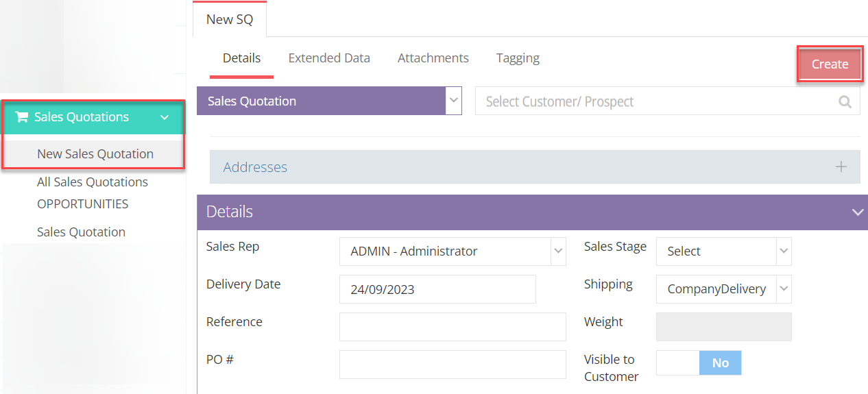Switch to the Attachments tab
868x394 pixels.
tap(433, 58)
